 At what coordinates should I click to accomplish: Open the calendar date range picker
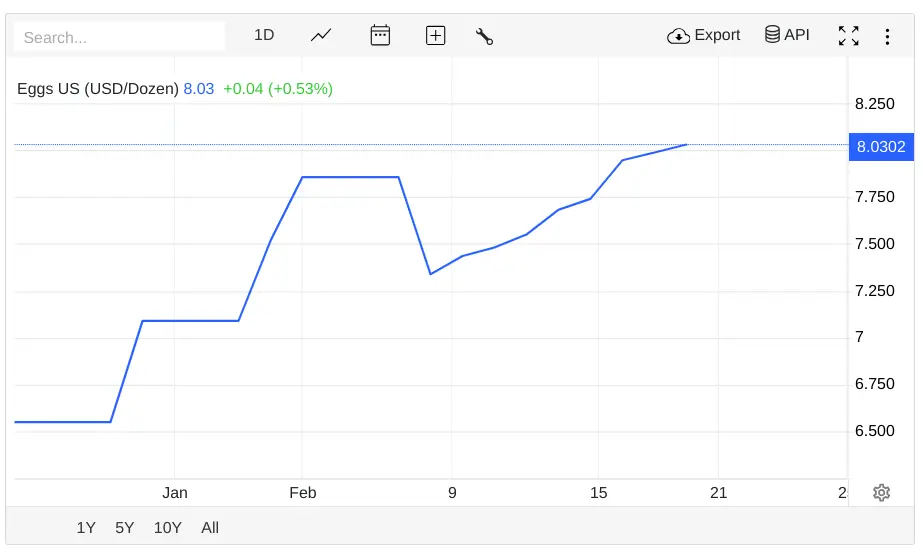coord(380,35)
